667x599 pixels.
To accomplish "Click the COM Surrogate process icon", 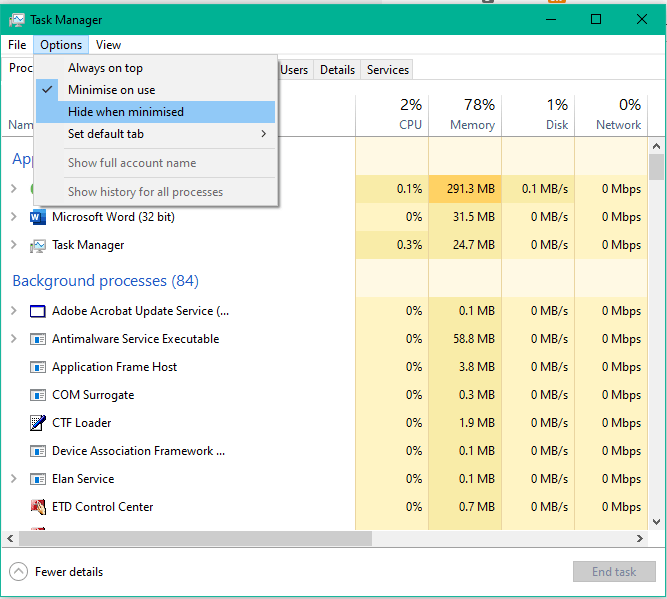I will coord(37,395).
